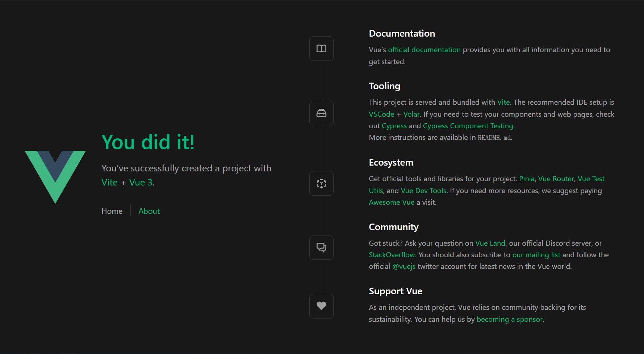Click the You did it! title
Image resolution: width=644 pixels, height=354 pixels.
point(148,142)
